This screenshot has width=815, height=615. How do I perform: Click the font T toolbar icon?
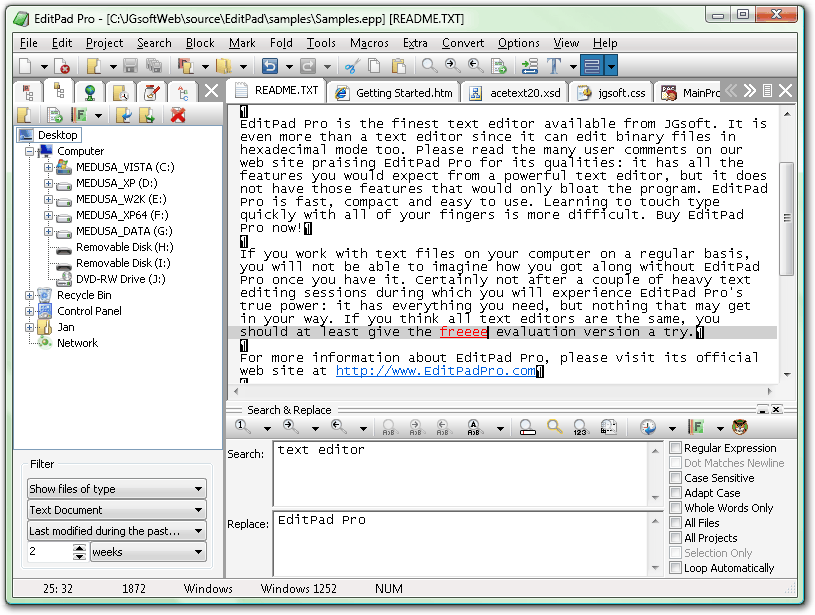[x=554, y=66]
